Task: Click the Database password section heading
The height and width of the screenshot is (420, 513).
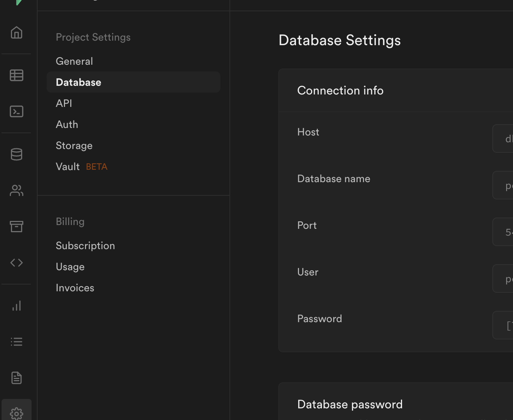Action: tap(350, 405)
